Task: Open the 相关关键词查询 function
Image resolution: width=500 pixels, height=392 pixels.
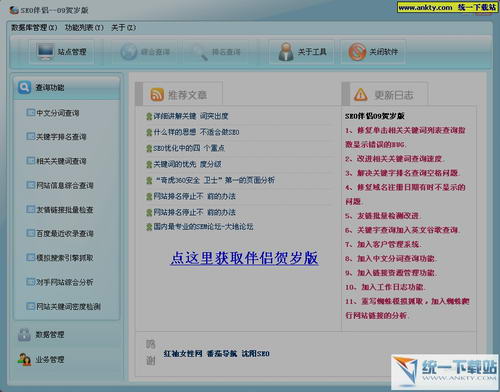Action: tap(61, 161)
